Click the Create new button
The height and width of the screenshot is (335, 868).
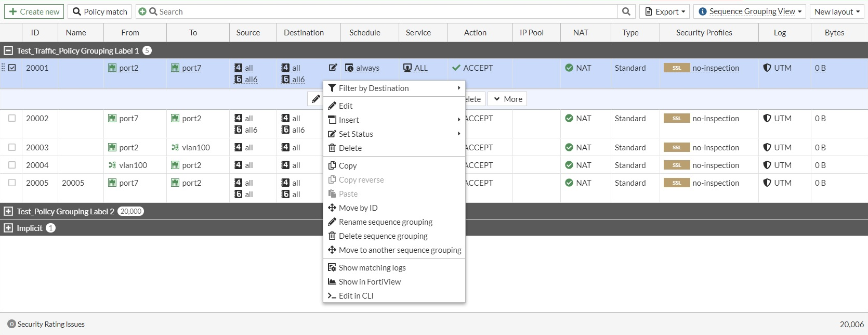coord(34,11)
